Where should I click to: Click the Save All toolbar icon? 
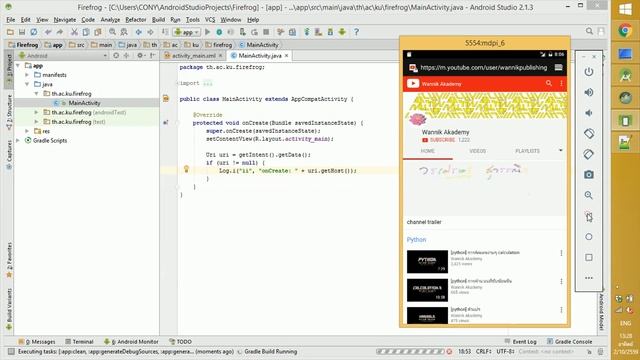point(22,32)
